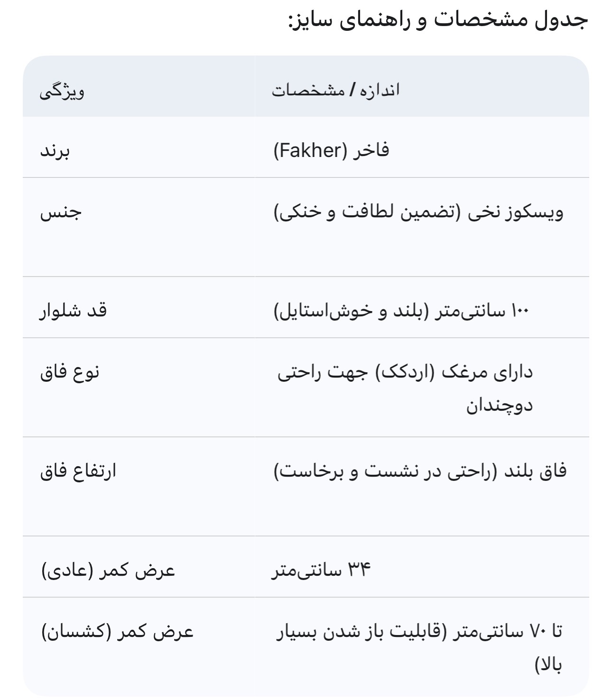Click the word 'بالا)' in the last row
The image size is (612, 700).
coord(548,665)
